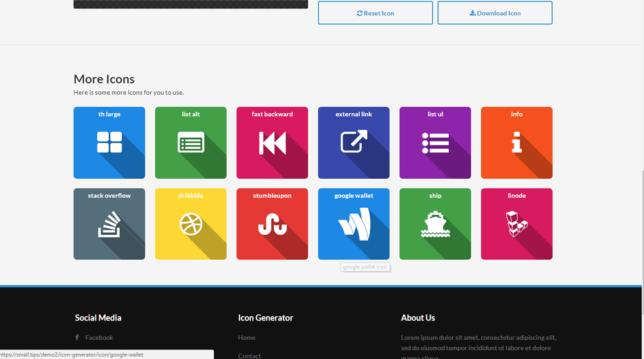The height and width of the screenshot is (359, 644).
Task: Click the More Icons heading
Action: pyautogui.click(x=104, y=78)
